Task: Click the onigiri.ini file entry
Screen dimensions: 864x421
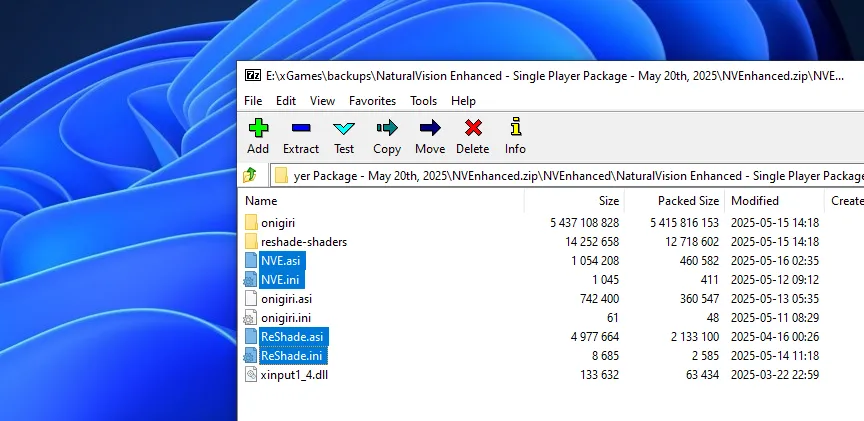Action: [x=285, y=317]
